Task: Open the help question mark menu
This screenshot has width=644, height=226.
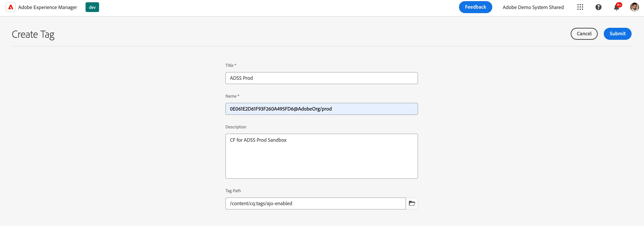Action: coord(598,7)
